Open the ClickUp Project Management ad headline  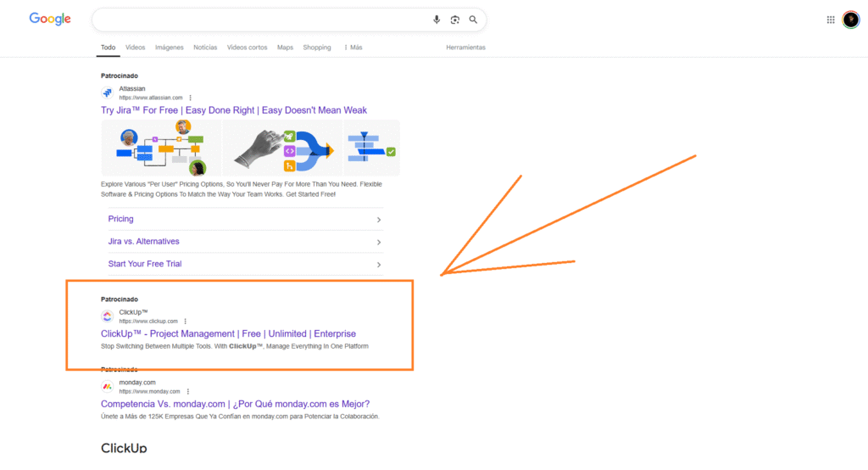(x=228, y=333)
